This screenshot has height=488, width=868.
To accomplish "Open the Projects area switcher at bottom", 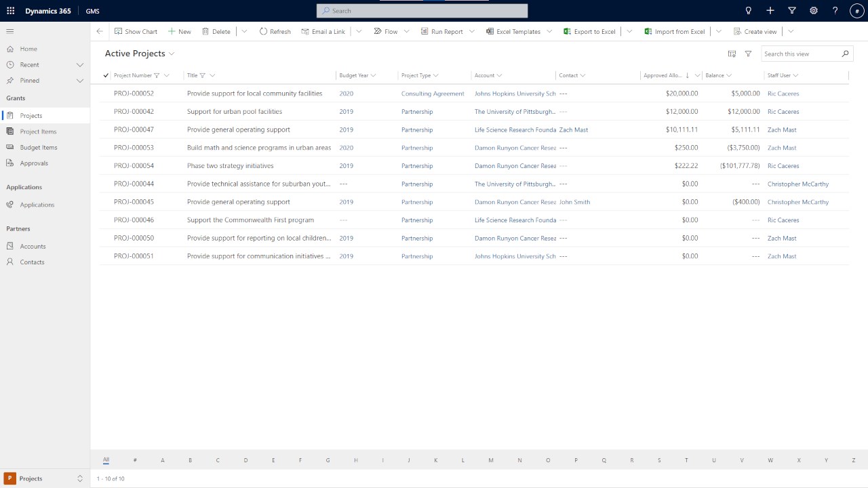I will click(x=45, y=479).
